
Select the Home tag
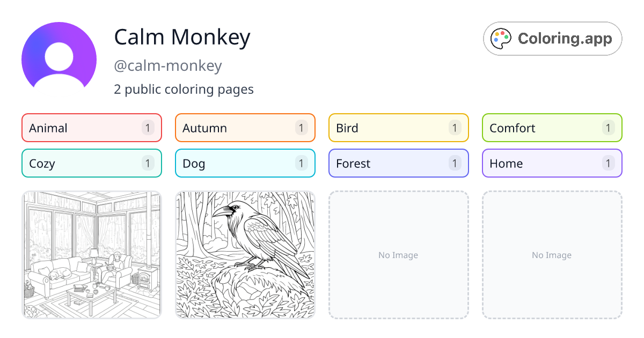tap(552, 163)
